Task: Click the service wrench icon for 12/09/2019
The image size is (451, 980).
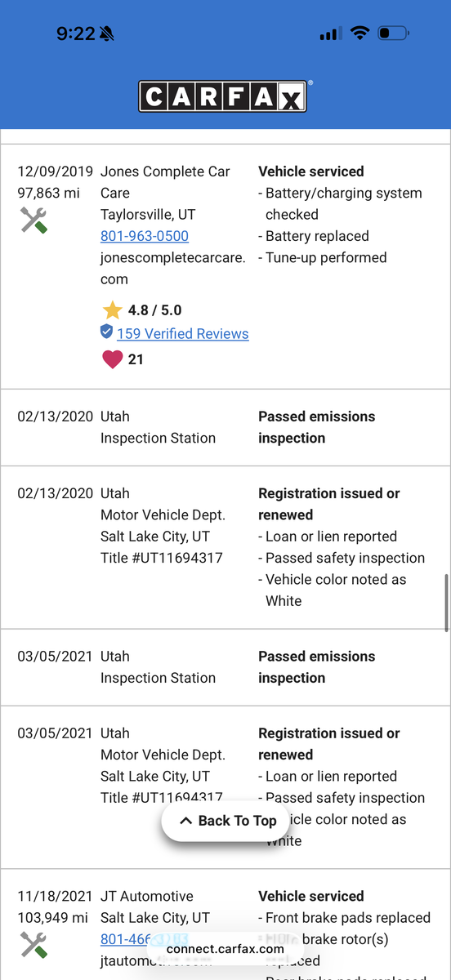Action: (x=33, y=220)
